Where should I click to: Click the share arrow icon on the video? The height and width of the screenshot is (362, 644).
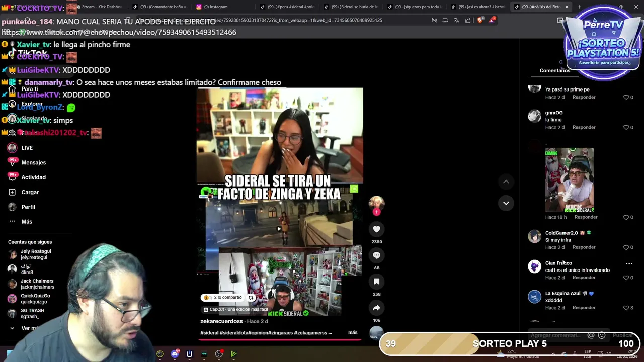(x=376, y=308)
